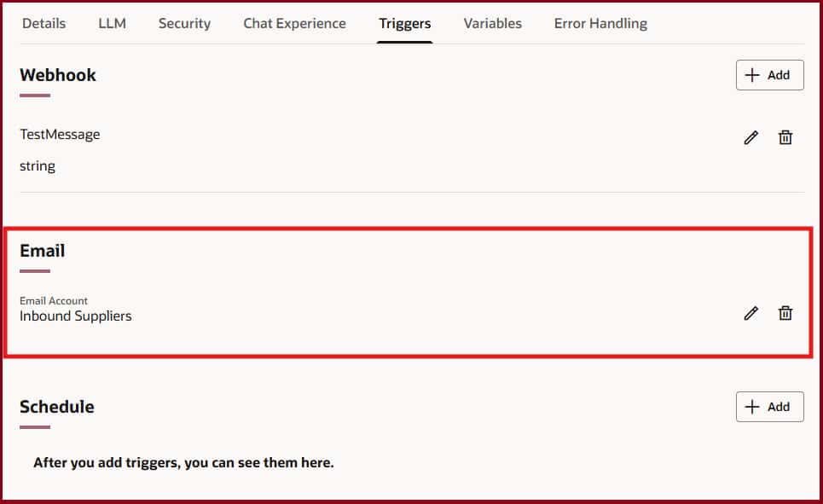Click the string type label under TestMessage
Image resolution: width=823 pixels, height=504 pixels.
[x=38, y=166]
